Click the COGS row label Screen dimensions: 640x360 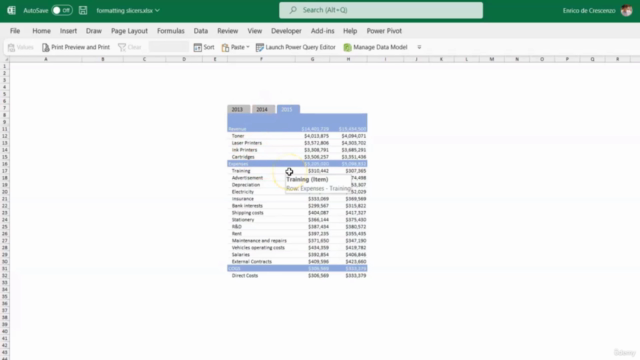tap(235, 269)
